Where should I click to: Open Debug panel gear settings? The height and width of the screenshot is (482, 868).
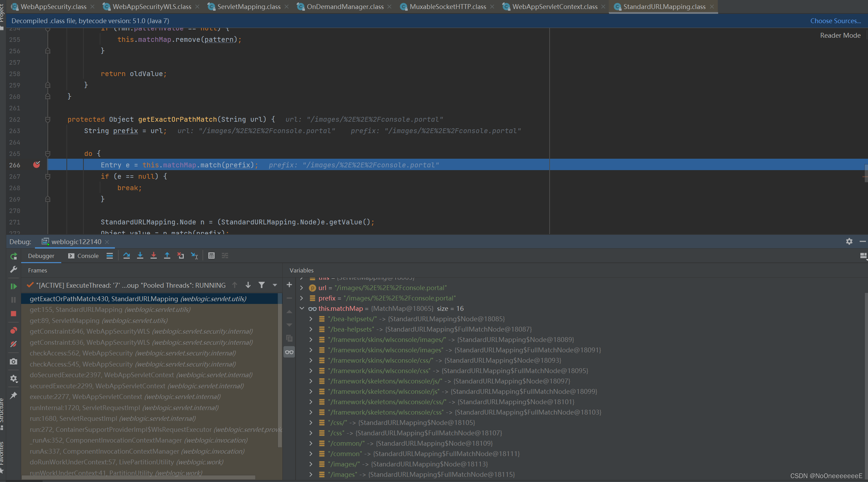[x=849, y=241]
